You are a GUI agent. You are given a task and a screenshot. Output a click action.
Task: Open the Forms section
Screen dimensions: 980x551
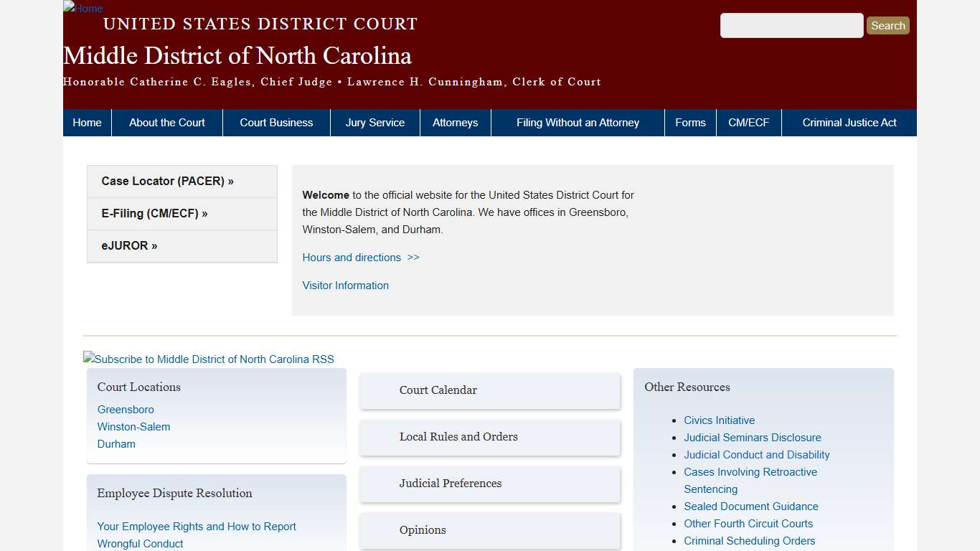tap(690, 122)
